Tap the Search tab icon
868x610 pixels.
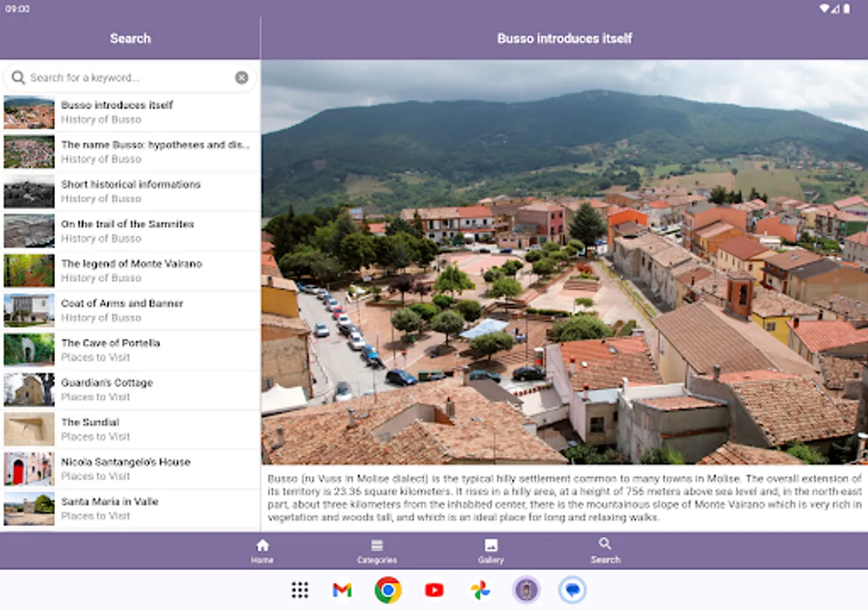coord(605,544)
